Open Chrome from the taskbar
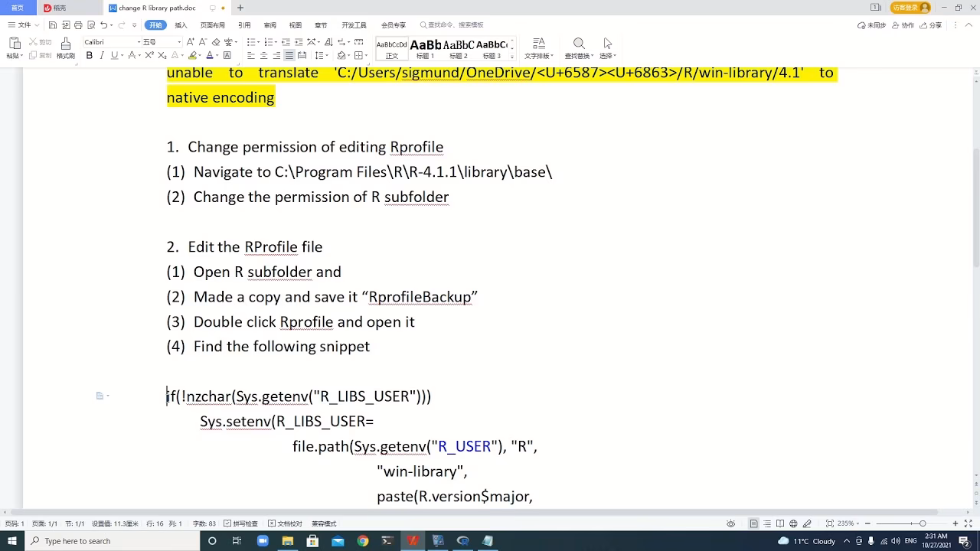Screen dimensions: 980x551 pyautogui.click(x=362, y=541)
